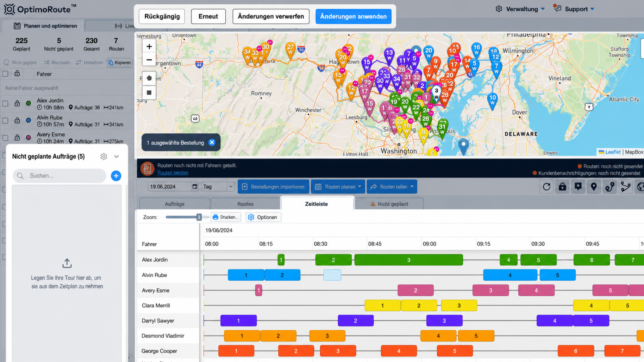The height and width of the screenshot is (362, 644).
Task: Check the Alvin Rube driver checkbox
Action: coord(5,120)
